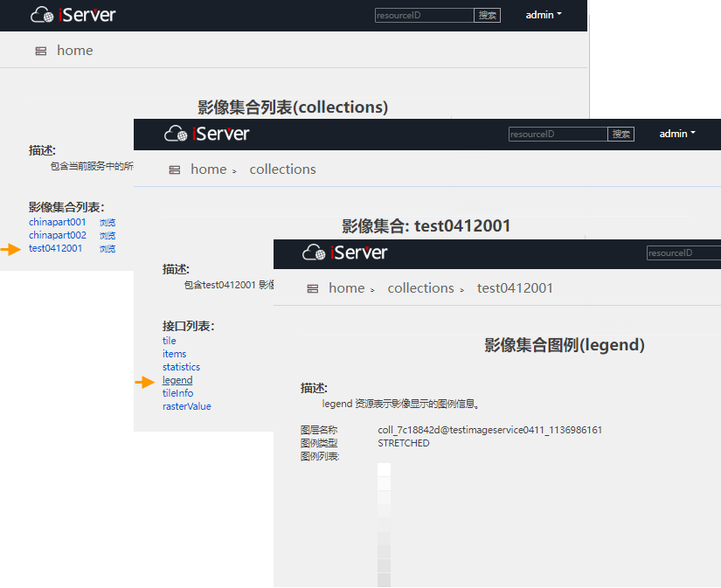Image resolution: width=721 pixels, height=588 pixels.
Task: Click the breadcrumb server icon in the collections window
Action: [175, 170]
